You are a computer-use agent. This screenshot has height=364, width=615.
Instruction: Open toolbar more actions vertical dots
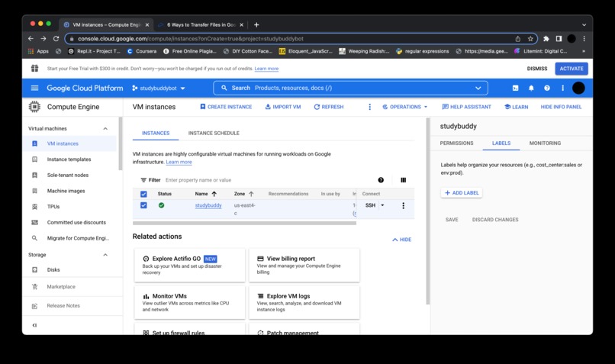point(369,107)
